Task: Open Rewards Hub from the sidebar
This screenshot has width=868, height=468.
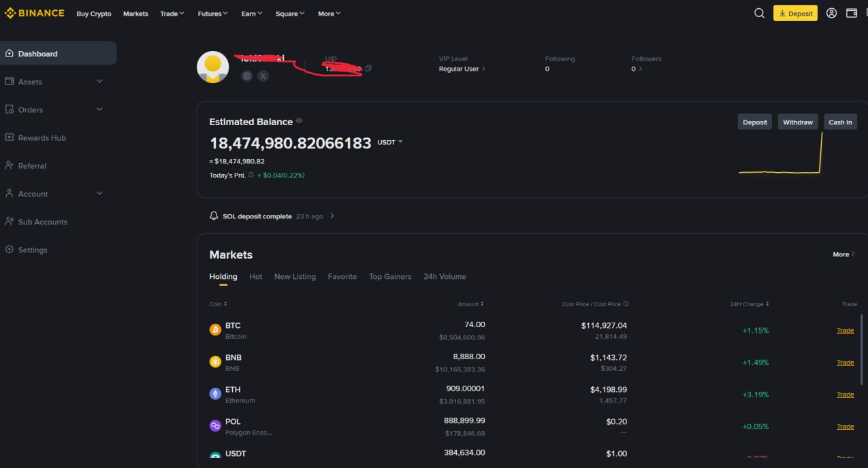Action: pos(42,137)
